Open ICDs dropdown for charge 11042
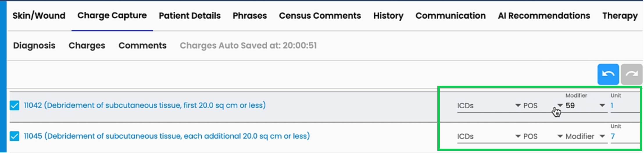 pos(488,106)
